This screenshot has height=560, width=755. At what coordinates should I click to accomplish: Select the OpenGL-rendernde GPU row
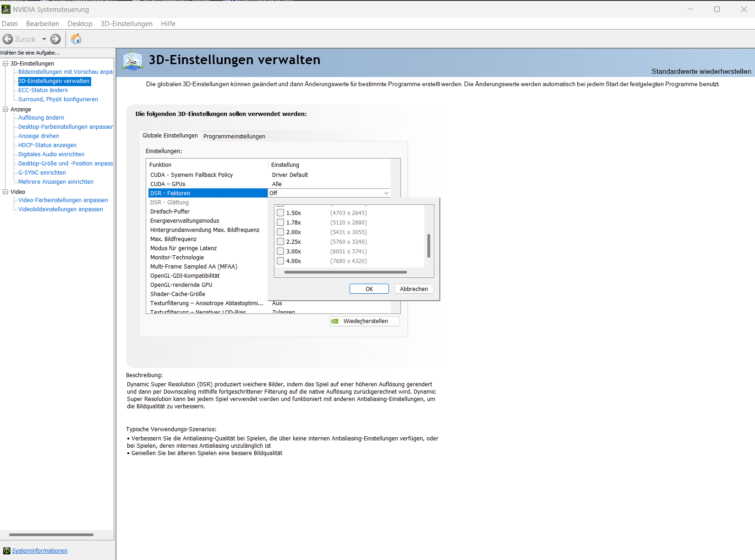pyautogui.click(x=208, y=285)
